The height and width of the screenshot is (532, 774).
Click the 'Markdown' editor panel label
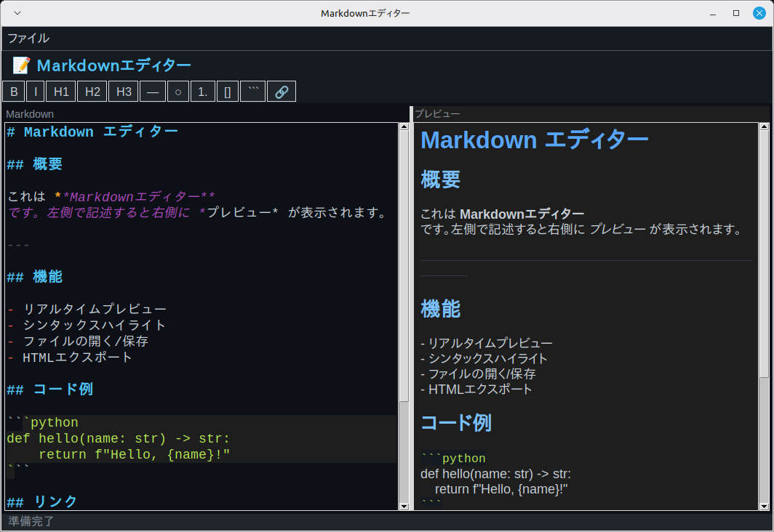point(30,114)
